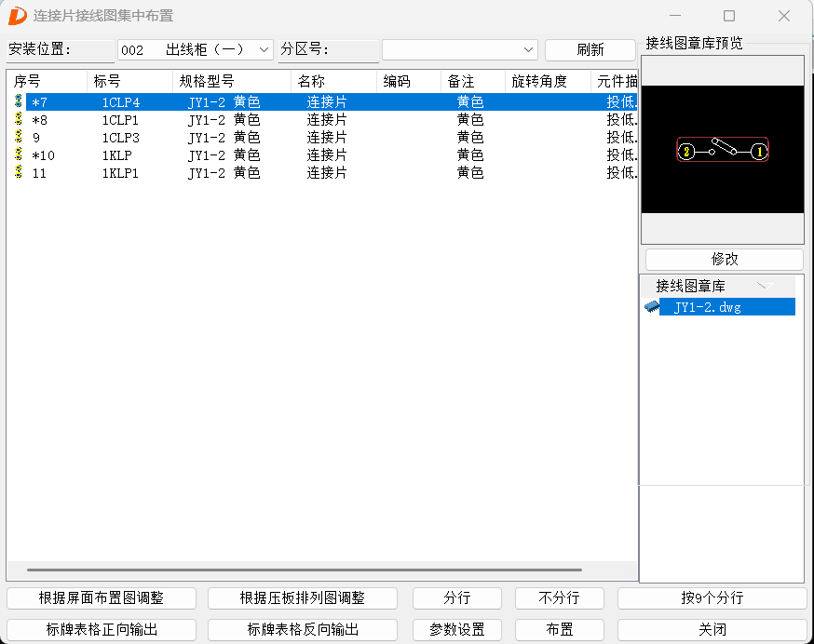The height and width of the screenshot is (644, 814).
Task: Click the connector icon in row *10
Action: [19, 154]
